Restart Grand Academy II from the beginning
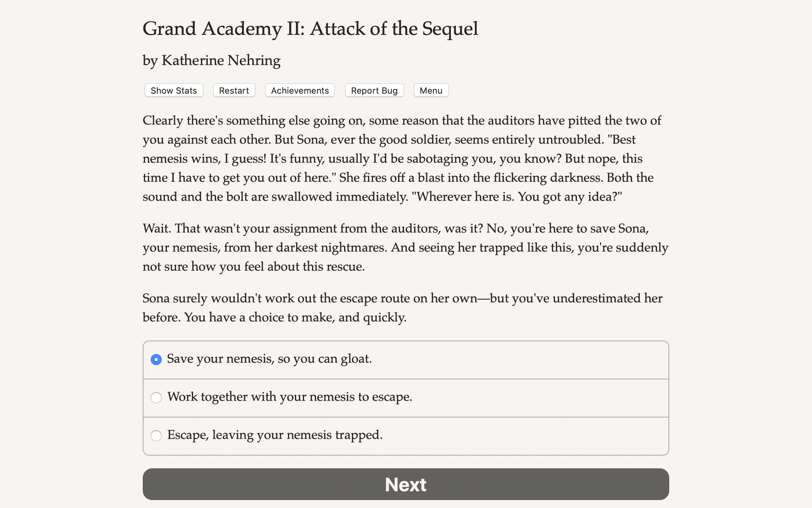This screenshot has height=508, width=812. tap(234, 90)
